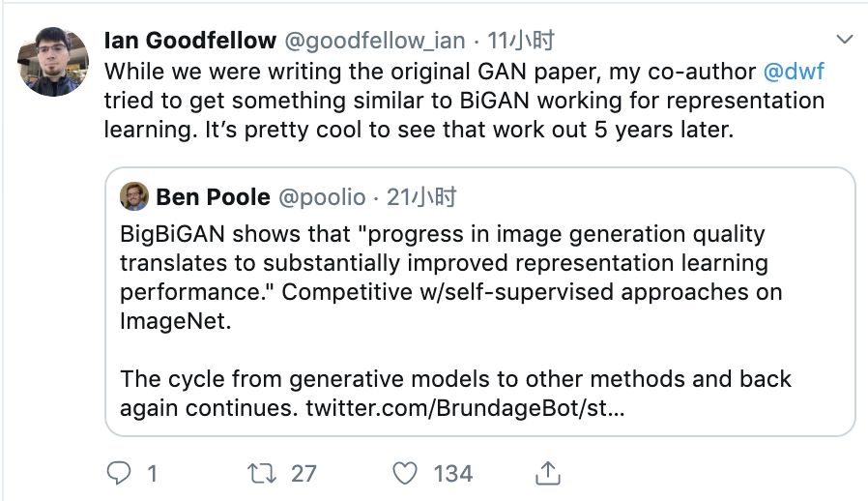The height and width of the screenshot is (501, 868).
Task: Open Ben Poole's small avatar
Action: pos(133,197)
